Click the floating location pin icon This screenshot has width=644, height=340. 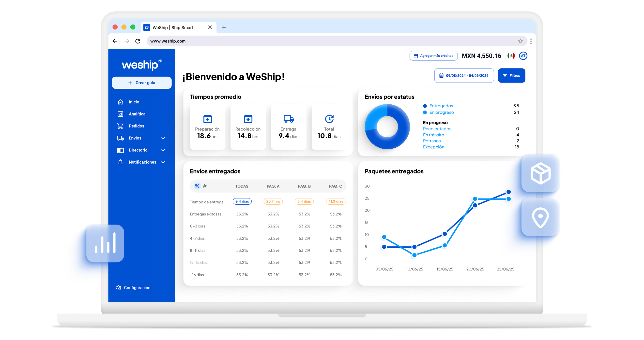point(540,217)
